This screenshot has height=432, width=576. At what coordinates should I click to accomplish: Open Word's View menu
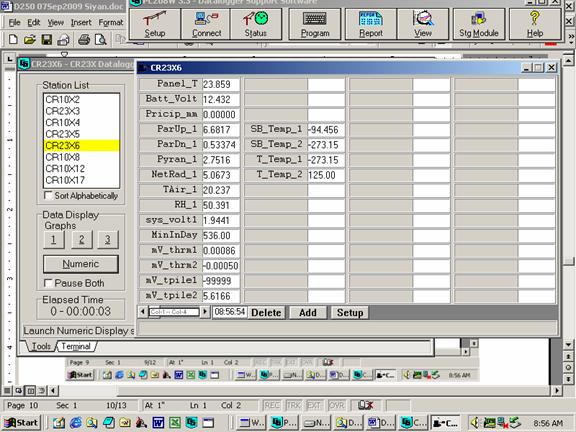(55, 23)
